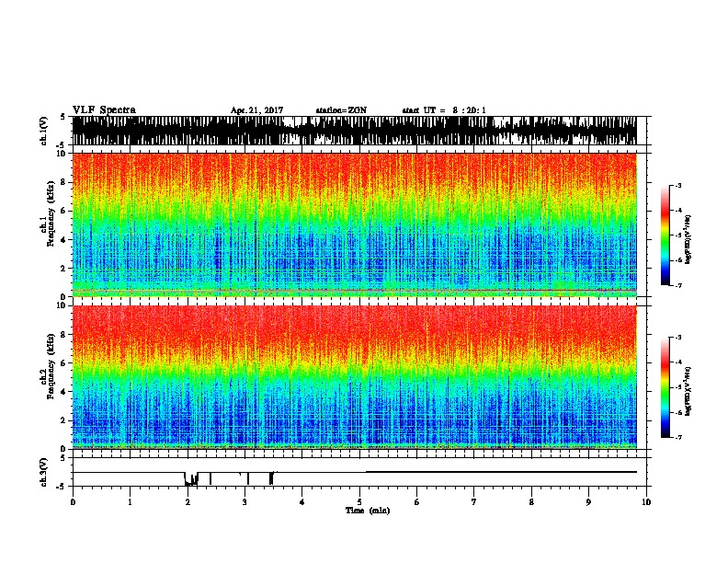Click the "10" tick on the time axis
The image size is (728, 563).
click(646, 502)
